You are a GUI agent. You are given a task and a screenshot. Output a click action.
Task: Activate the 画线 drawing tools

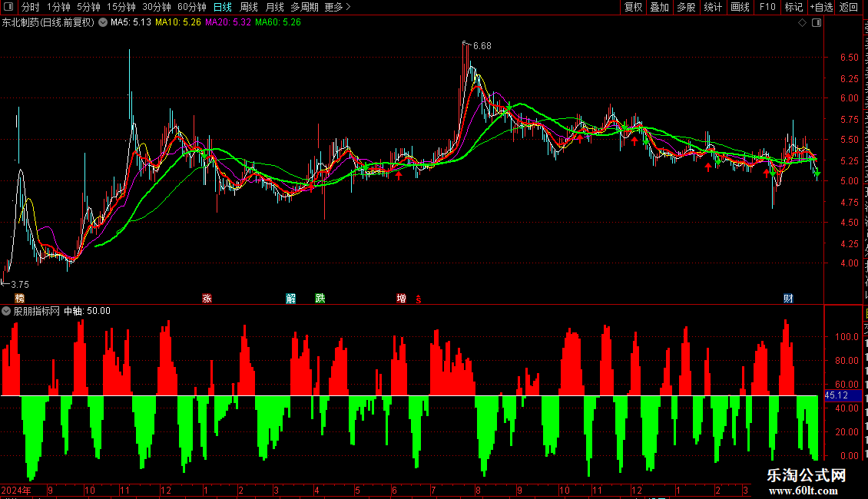(740, 7)
